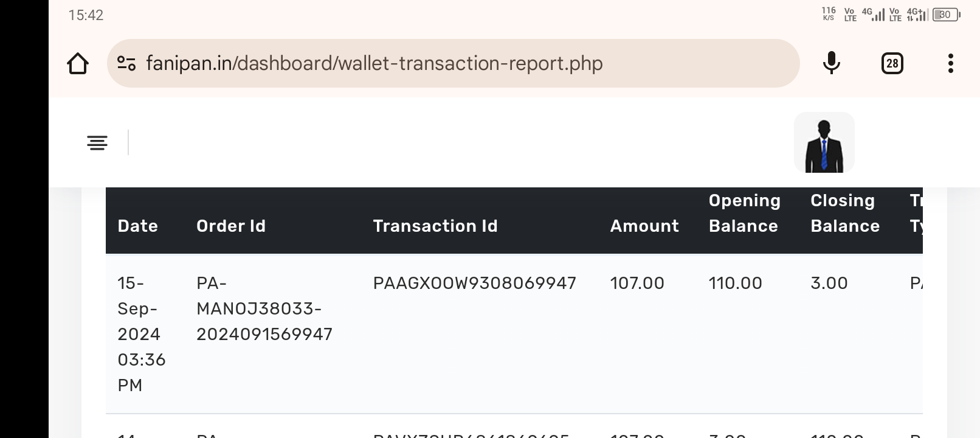Select the Closing Balance column header

tap(845, 214)
